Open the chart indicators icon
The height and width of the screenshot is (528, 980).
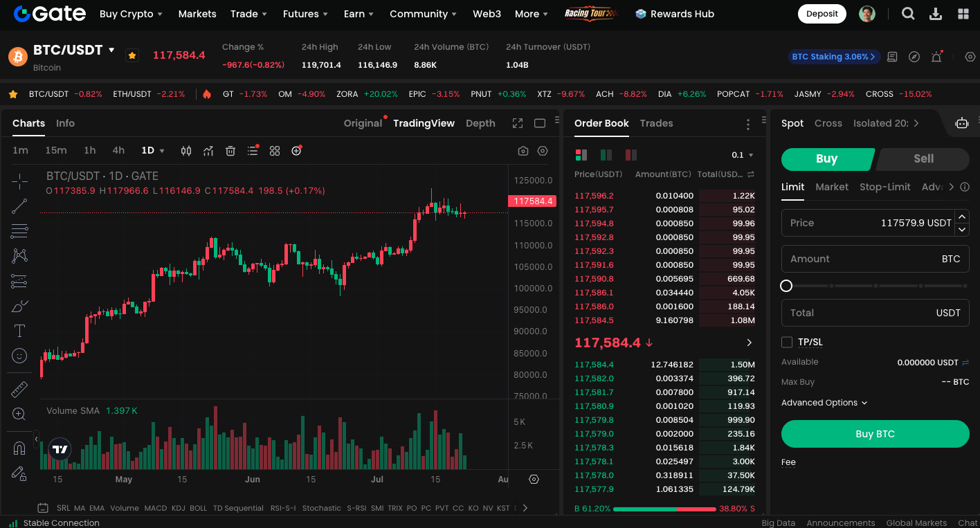tap(208, 151)
